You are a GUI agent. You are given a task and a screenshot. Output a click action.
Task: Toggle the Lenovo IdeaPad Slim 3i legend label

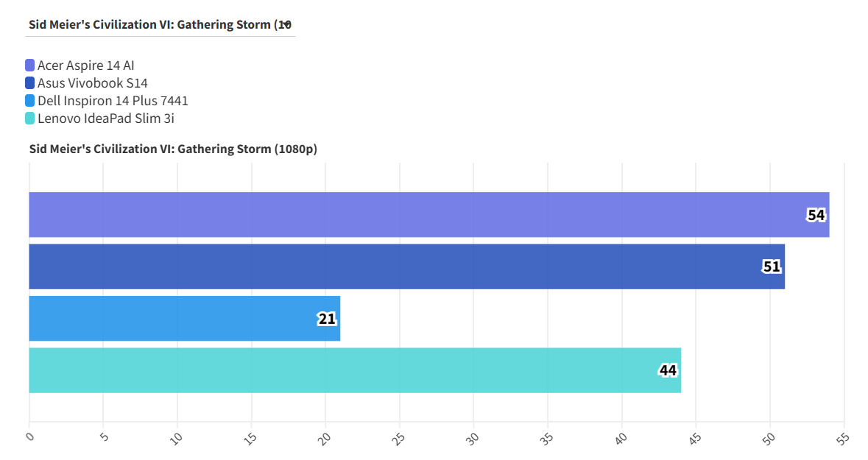[105, 118]
